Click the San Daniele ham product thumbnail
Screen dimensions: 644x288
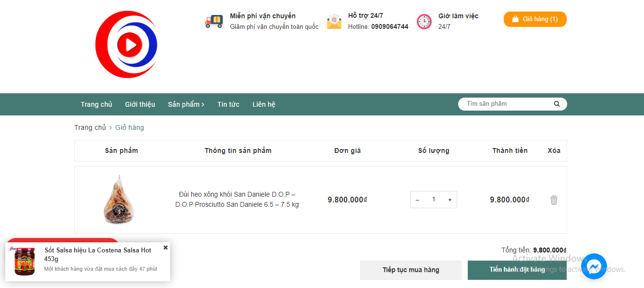[x=119, y=200]
